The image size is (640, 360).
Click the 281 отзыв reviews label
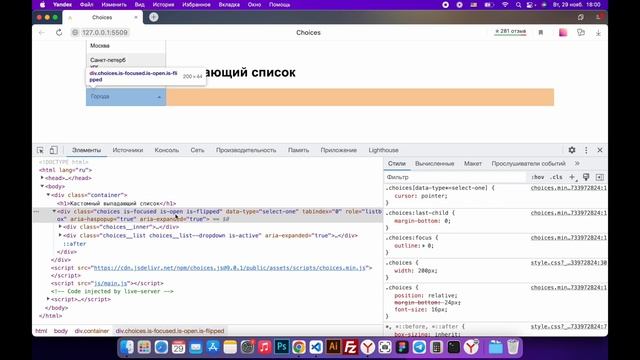pyautogui.click(x=510, y=31)
